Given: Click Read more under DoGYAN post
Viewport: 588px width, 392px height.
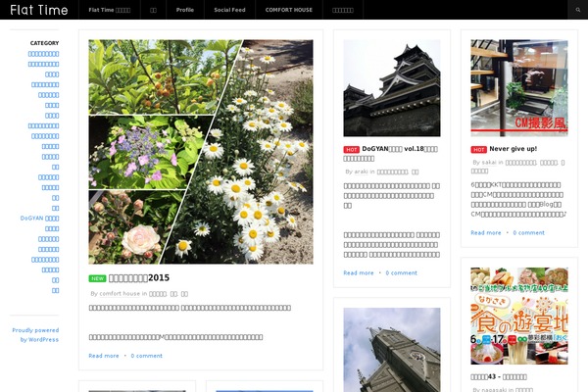Looking at the screenshot, I should (359, 272).
